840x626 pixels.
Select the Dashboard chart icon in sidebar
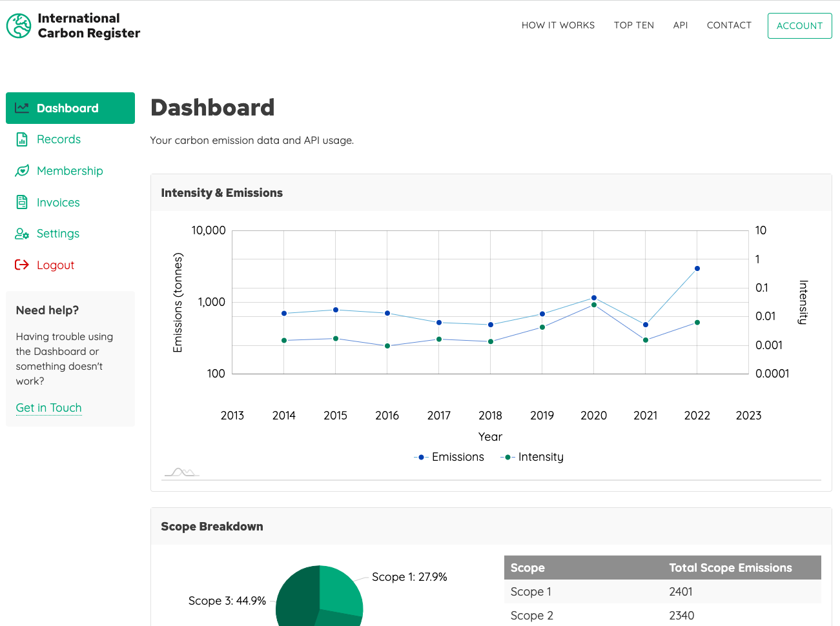click(x=22, y=108)
